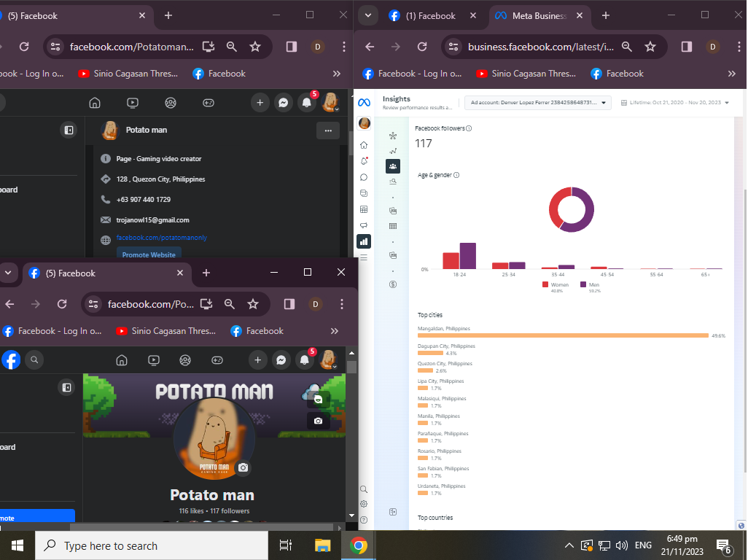
Task: Open All tools hamburger menu in Meta Business
Action: click(364, 257)
